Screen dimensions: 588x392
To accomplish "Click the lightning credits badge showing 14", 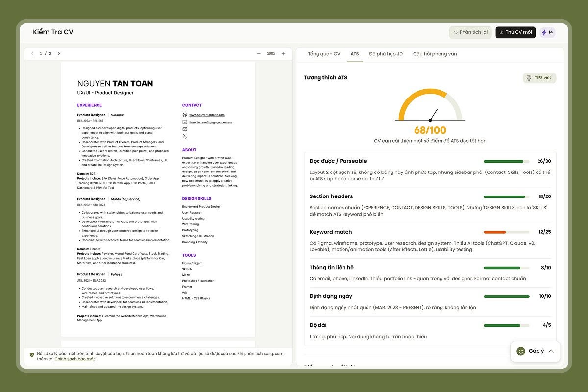I will coord(547,32).
